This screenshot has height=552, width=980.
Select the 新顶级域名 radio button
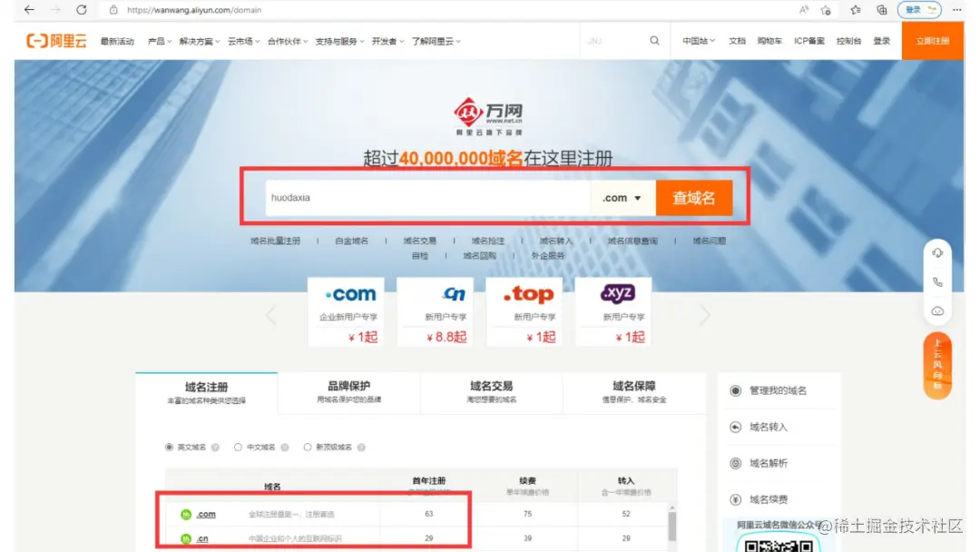click(308, 447)
